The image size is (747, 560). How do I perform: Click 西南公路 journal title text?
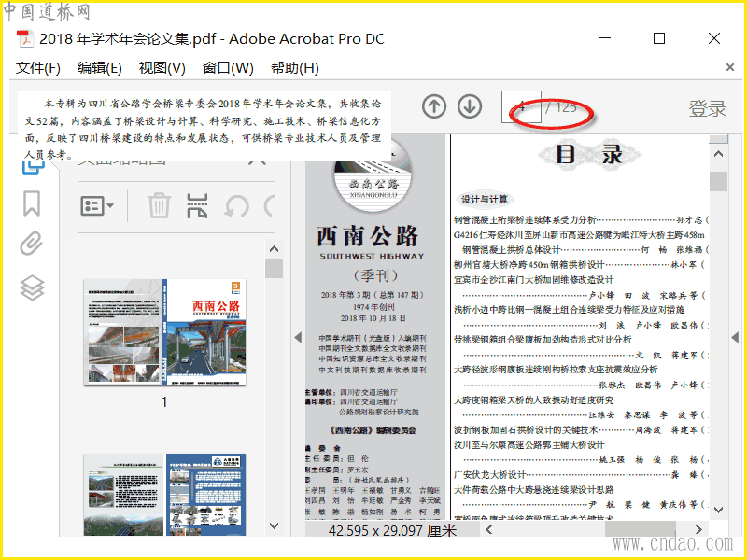367,236
